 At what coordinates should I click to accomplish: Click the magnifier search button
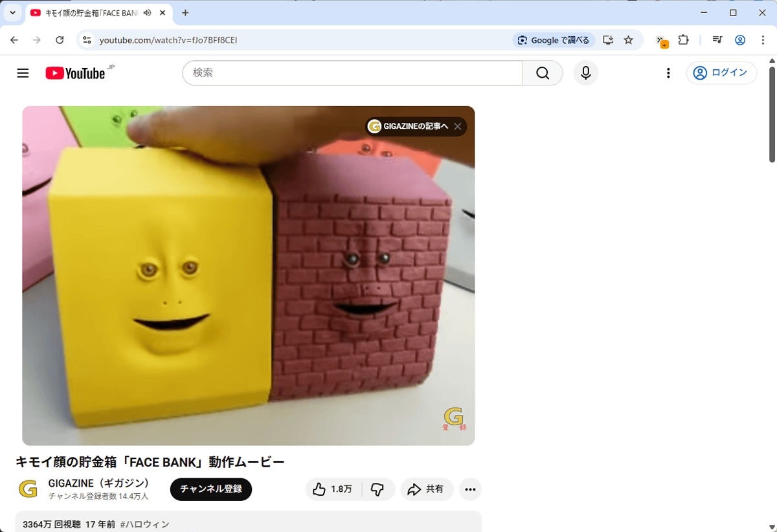(x=543, y=73)
